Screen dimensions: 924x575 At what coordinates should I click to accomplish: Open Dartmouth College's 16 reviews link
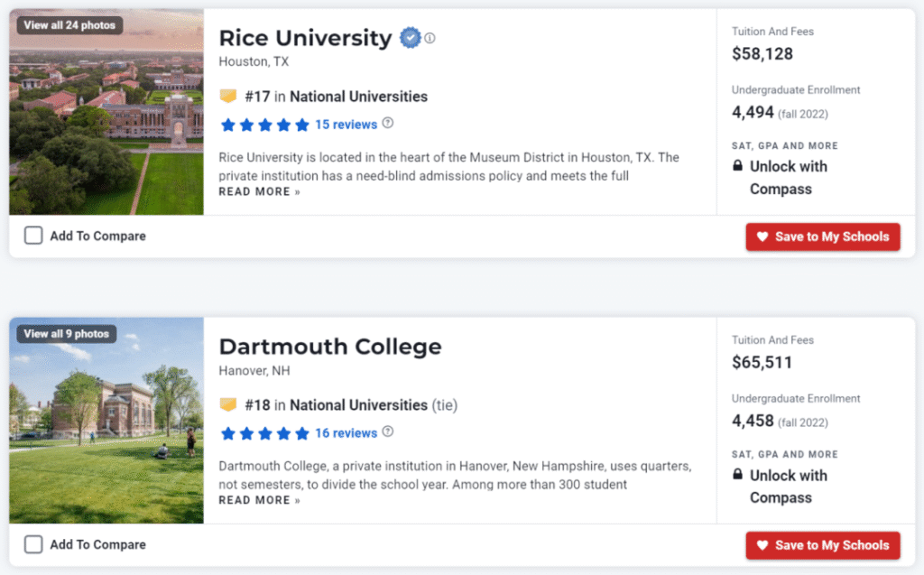pos(346,433)
